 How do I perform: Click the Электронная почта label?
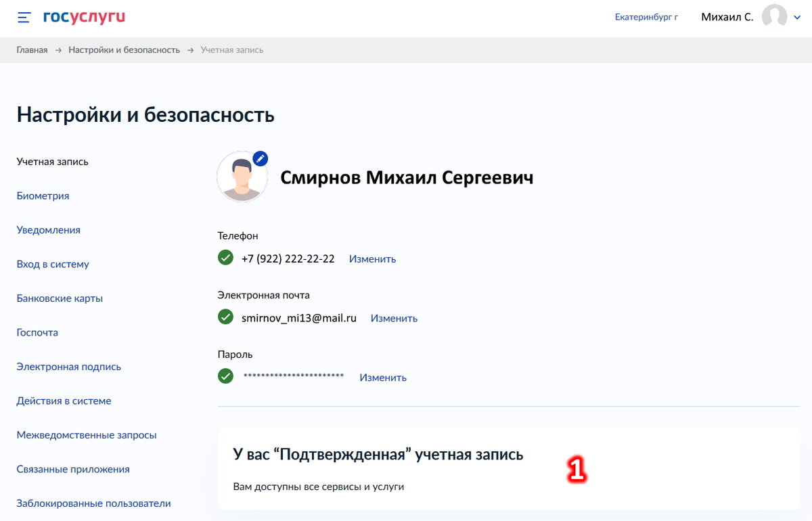(264, 295)
